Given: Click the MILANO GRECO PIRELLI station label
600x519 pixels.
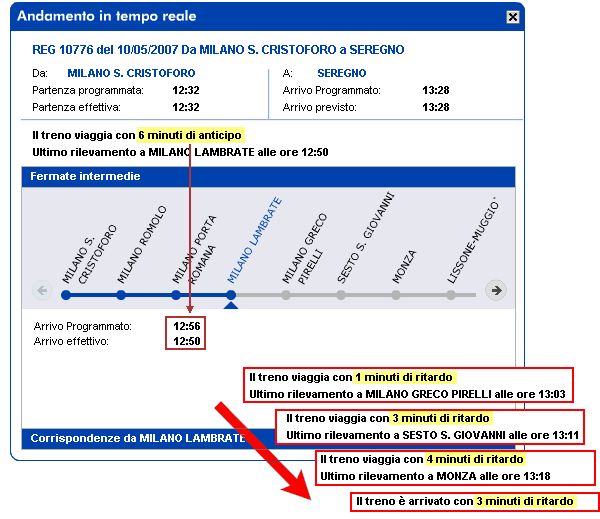Looking at the screenshot, I should coord(305,249).
